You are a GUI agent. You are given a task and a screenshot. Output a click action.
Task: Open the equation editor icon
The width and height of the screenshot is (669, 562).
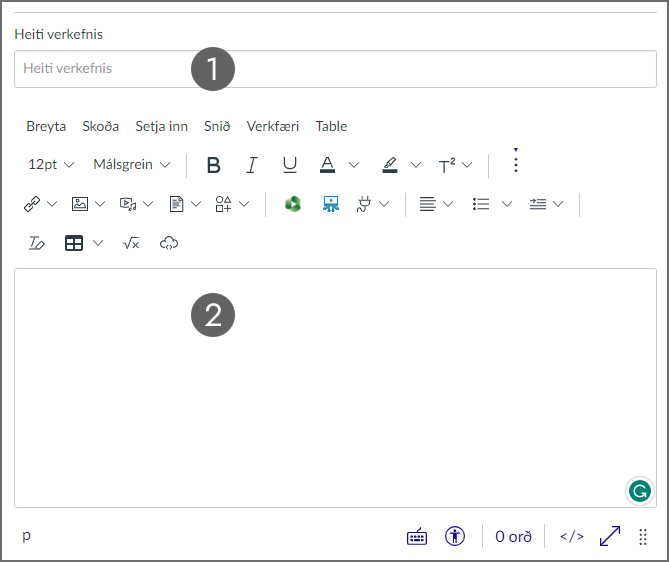point(131,243)
